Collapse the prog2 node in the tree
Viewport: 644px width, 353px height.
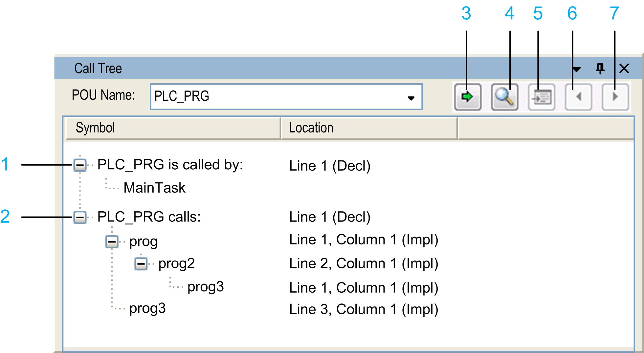pos(142,263)
